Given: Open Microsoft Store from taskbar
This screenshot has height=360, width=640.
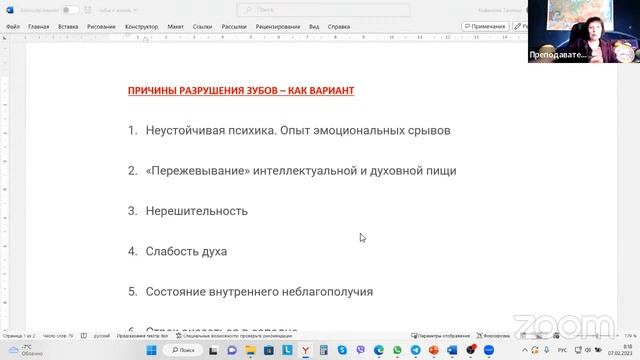Looking at the screenshot, I should 269,350.
